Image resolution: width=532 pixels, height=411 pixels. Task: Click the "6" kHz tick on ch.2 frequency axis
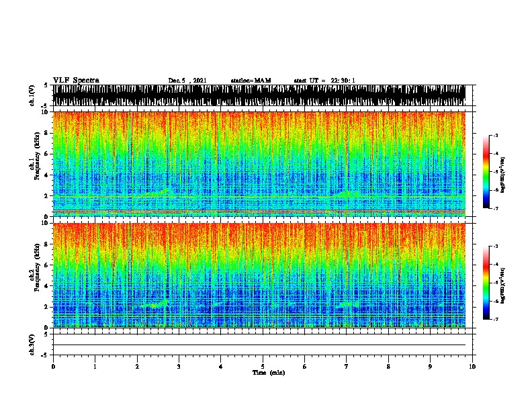point(46,265)
